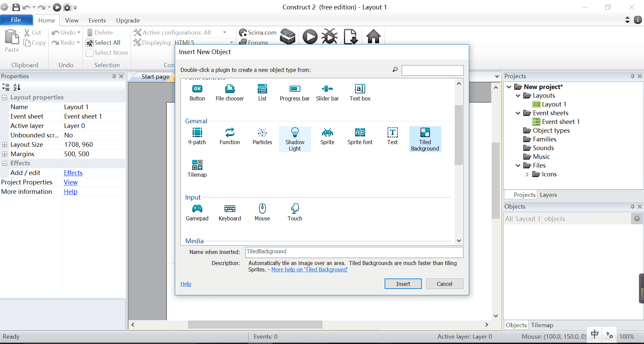The height and width of the screenshot is (344, 644).
Task: Collapse the Layout properties section
Action: tap(5, 97)
